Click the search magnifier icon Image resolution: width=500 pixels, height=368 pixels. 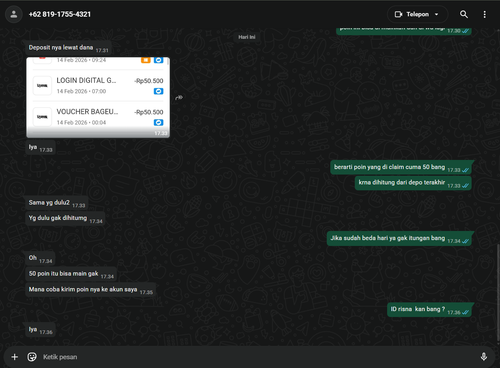pos(464,14)
